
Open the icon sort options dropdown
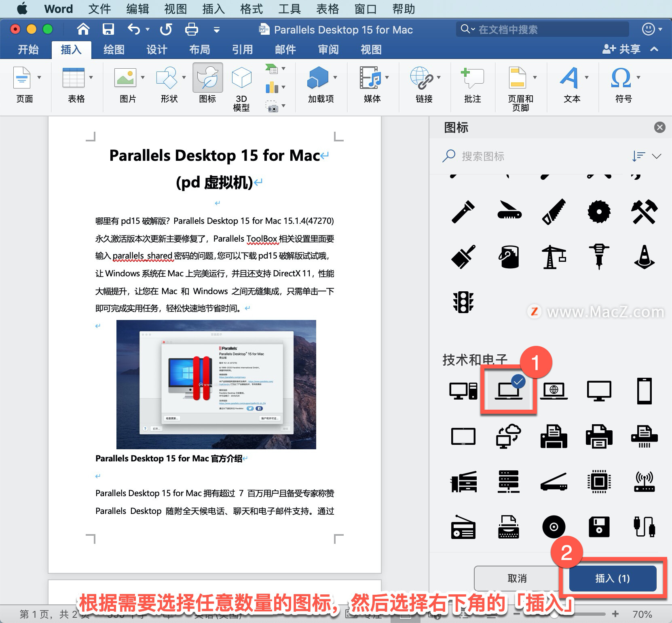pos(647,156)
